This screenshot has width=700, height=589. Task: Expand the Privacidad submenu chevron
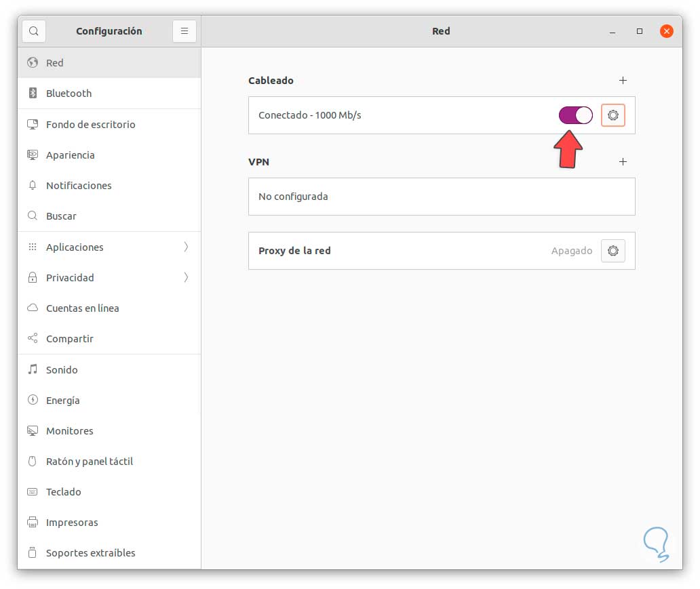186,278
